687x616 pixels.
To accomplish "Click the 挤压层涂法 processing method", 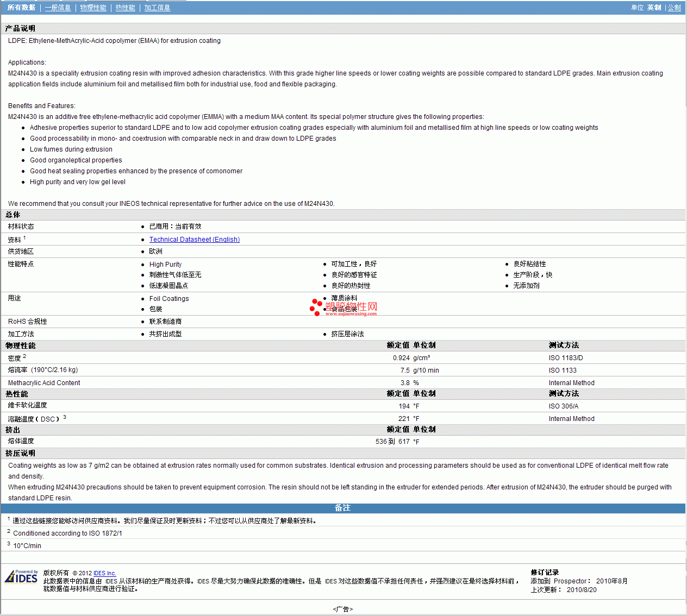I will (x=348, y=334).
